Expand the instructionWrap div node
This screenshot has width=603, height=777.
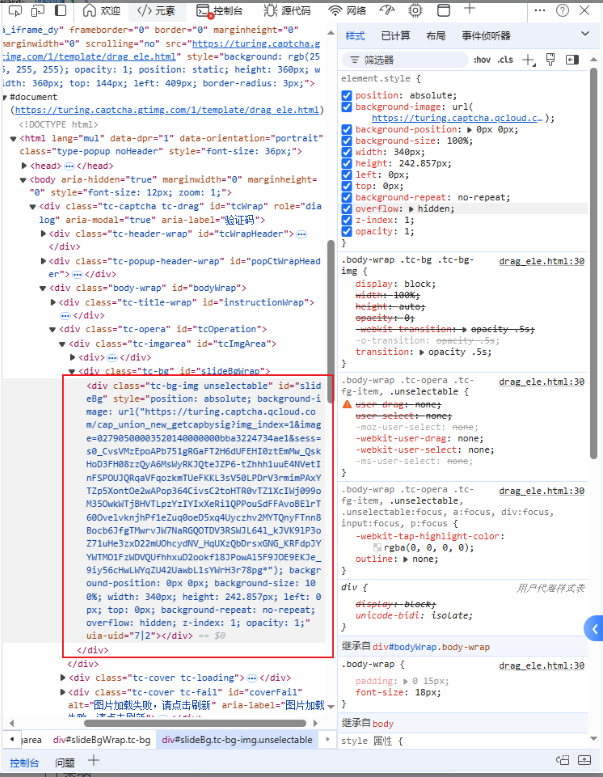pyautogui.click(x=53, y=302)
